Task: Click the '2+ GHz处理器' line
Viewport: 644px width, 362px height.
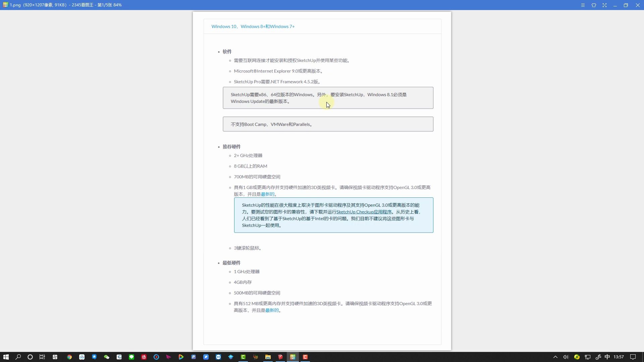Action: 248,156
